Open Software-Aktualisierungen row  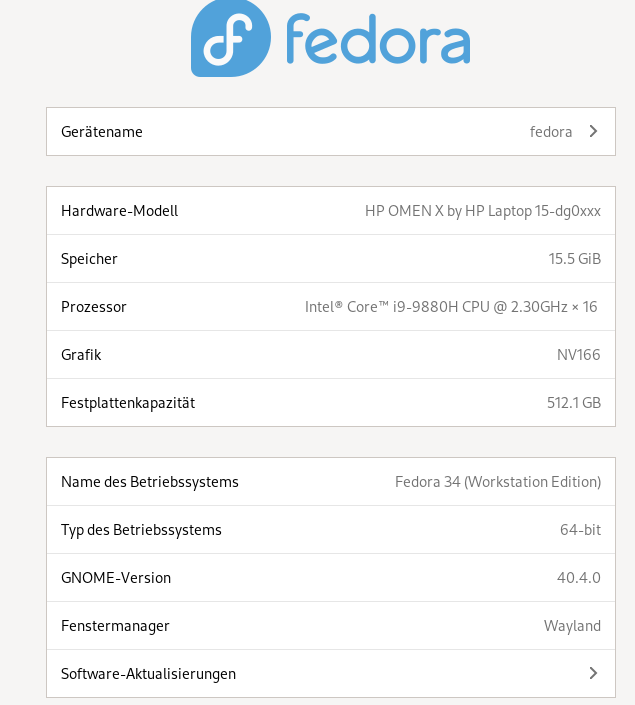tap(331, 673)
